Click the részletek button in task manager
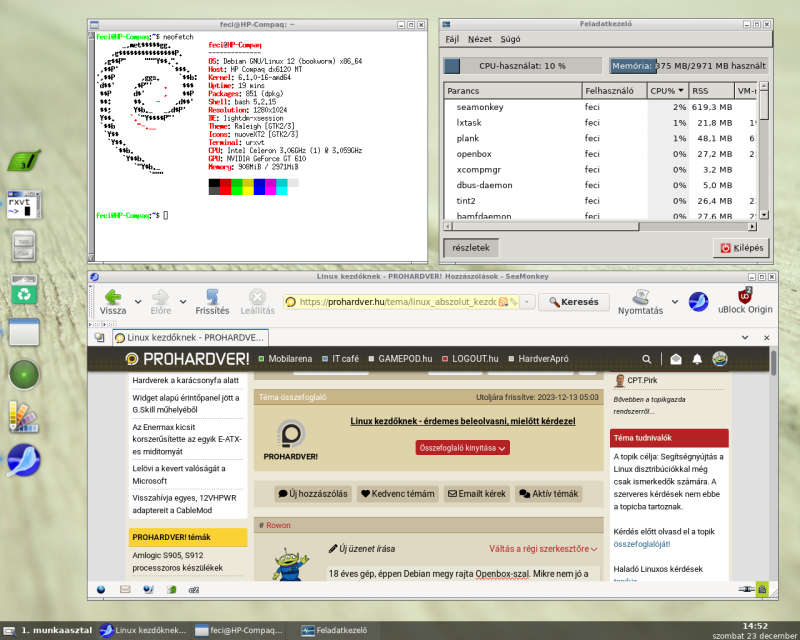The height and width of the screenshot is (640, 800). tap(471, 248)
